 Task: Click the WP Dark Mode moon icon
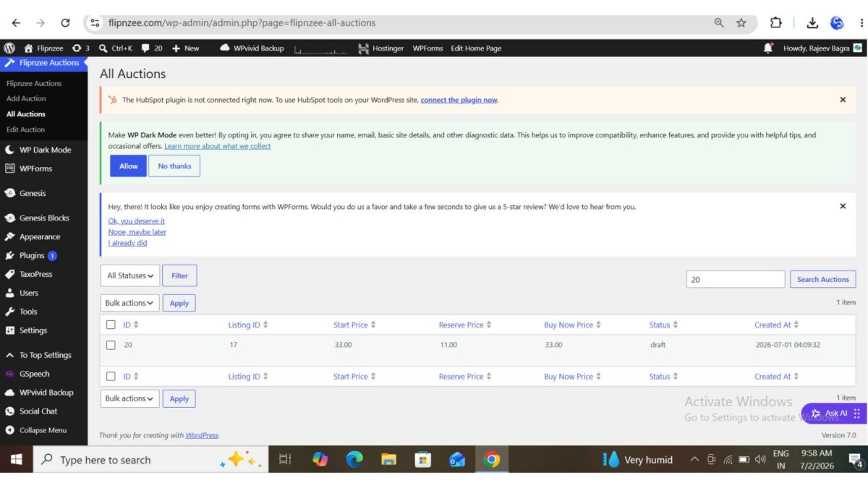tap(9, 150)
